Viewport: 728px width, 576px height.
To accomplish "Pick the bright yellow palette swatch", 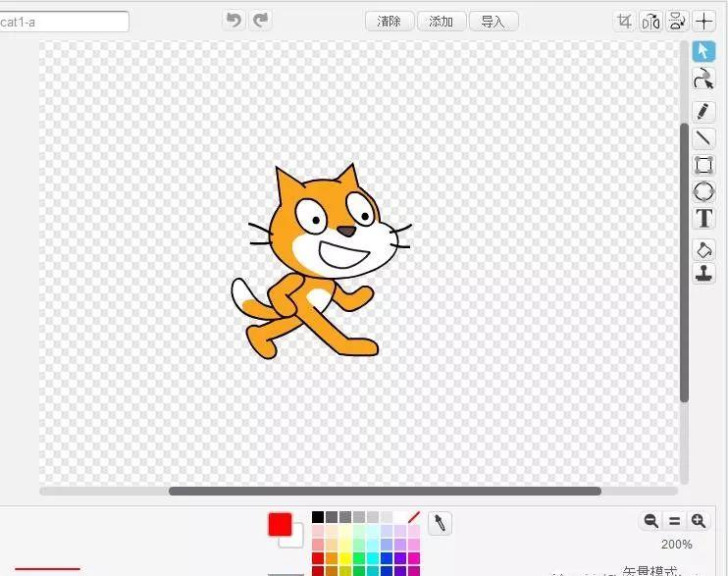I will click(x=345, y=558).
